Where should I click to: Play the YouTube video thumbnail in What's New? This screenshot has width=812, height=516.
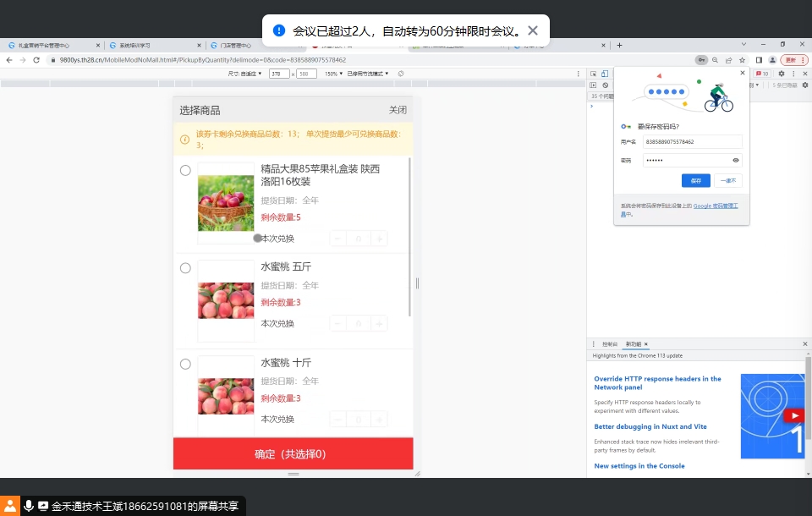pos(794,415)
